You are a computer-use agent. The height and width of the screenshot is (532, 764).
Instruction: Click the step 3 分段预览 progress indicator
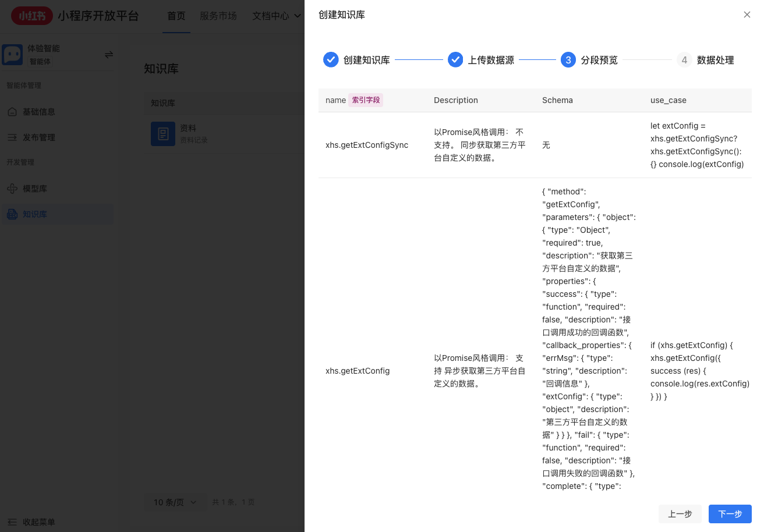coord(568,59)
